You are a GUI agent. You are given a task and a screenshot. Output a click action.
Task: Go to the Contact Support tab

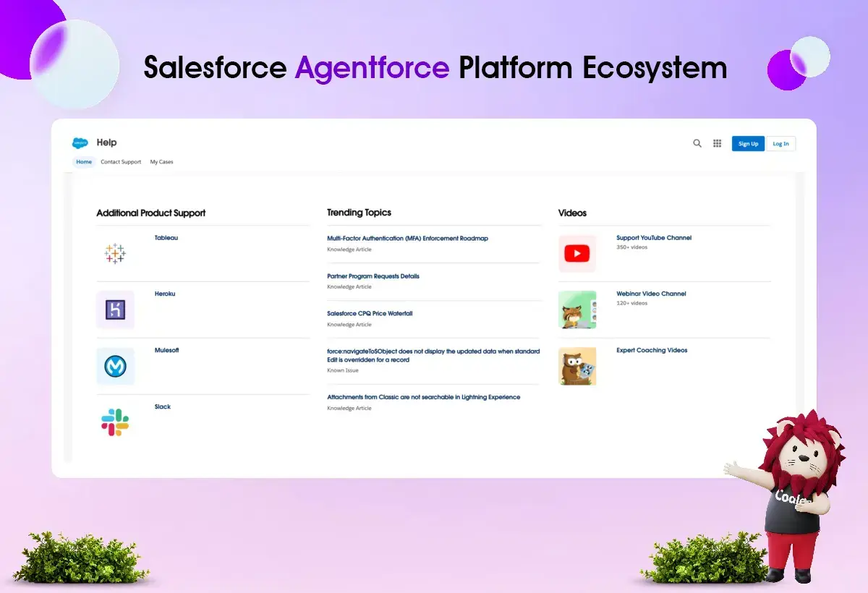click(x=121, y=162)
